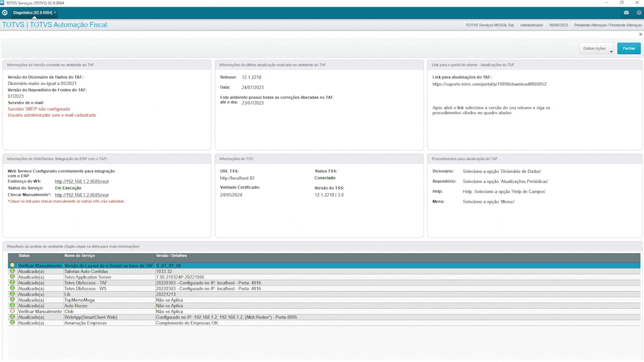
Task: Click green status icon for Tabelas Auto-Contidas
Action: coord(12,271)
